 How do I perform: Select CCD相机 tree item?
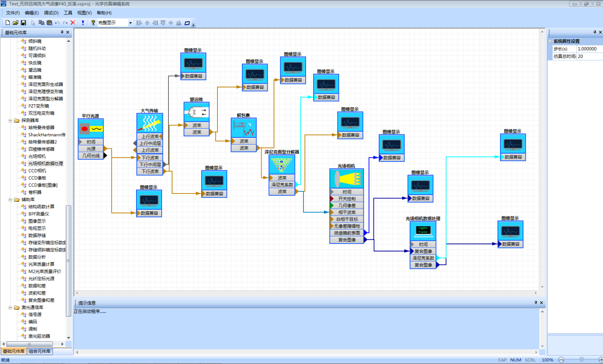coord(37,171)
